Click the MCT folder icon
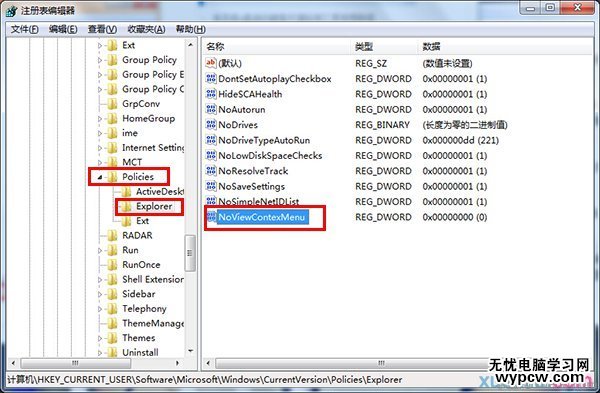Image resolution: width=600 pixels, height=393 pixels. 112,162
